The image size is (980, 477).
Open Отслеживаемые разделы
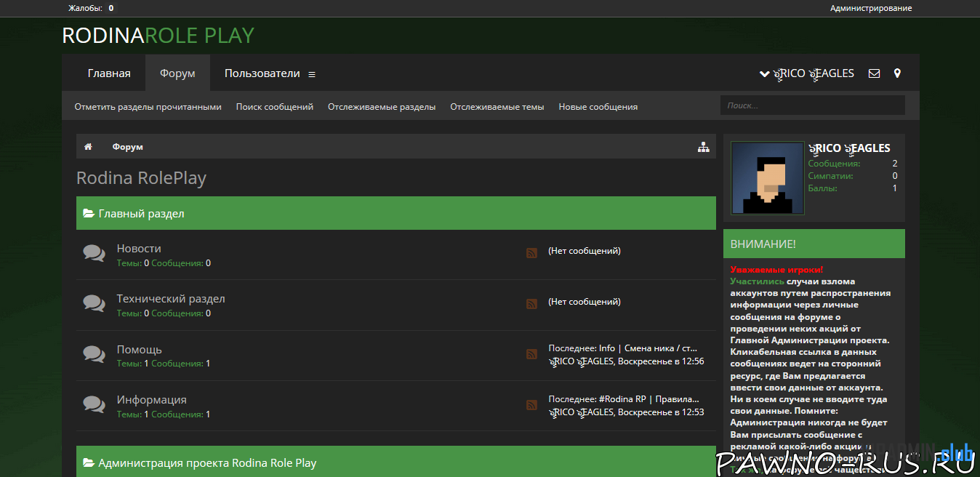pyautogui.click(x=382, y=107)
